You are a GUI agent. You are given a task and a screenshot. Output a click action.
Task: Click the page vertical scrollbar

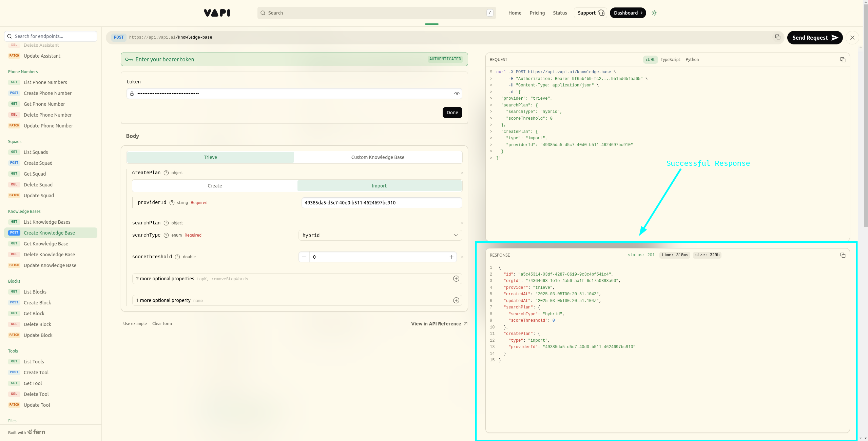[x=865, y=115]
